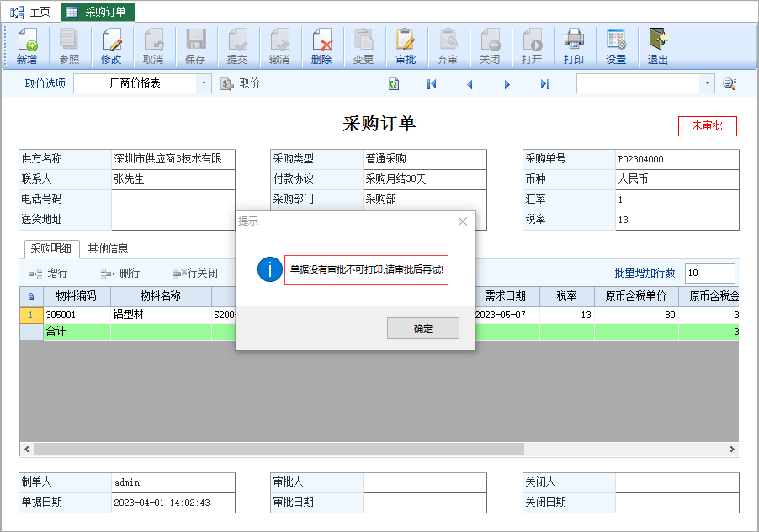Click the 保存 (Save) toolbar icon

(195, 46)
